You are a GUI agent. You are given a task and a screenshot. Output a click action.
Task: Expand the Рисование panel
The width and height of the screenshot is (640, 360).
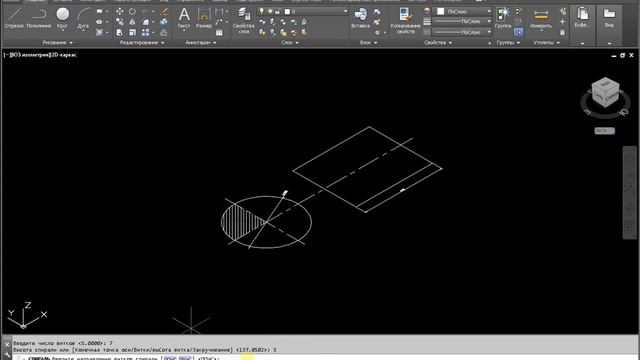[58, 42]
